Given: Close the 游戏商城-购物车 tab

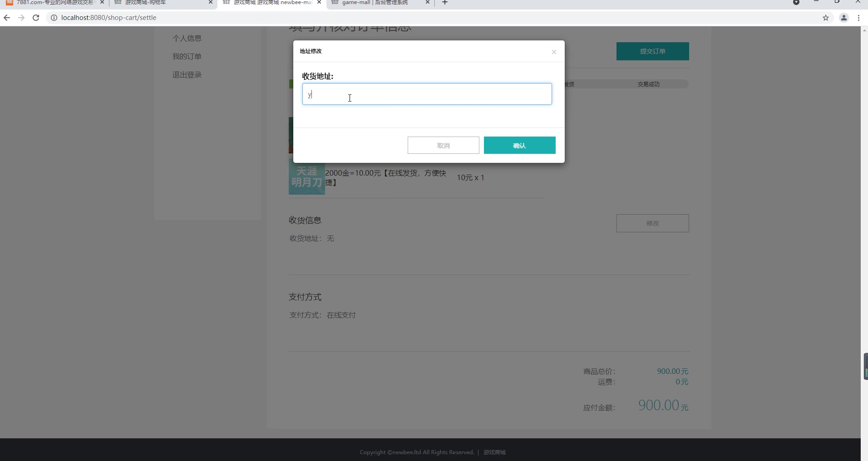Looking at the screenshot, I should coord(211,2).
